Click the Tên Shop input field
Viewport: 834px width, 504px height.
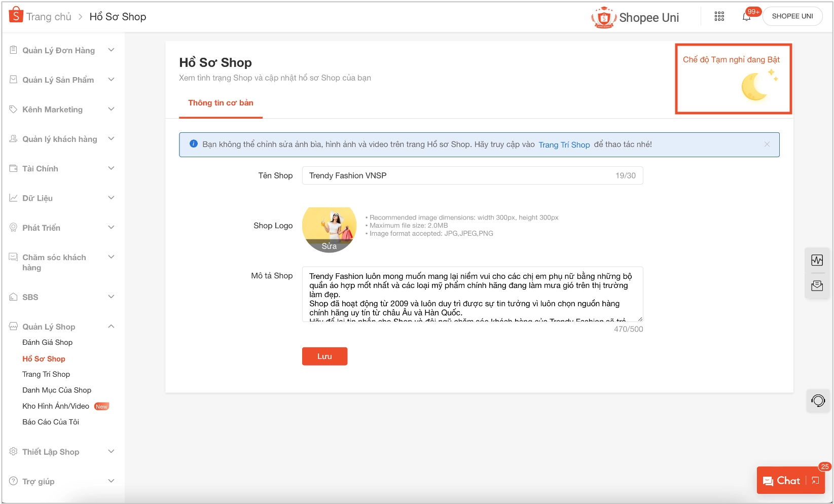pyautogui.click(x=473, y=175)
